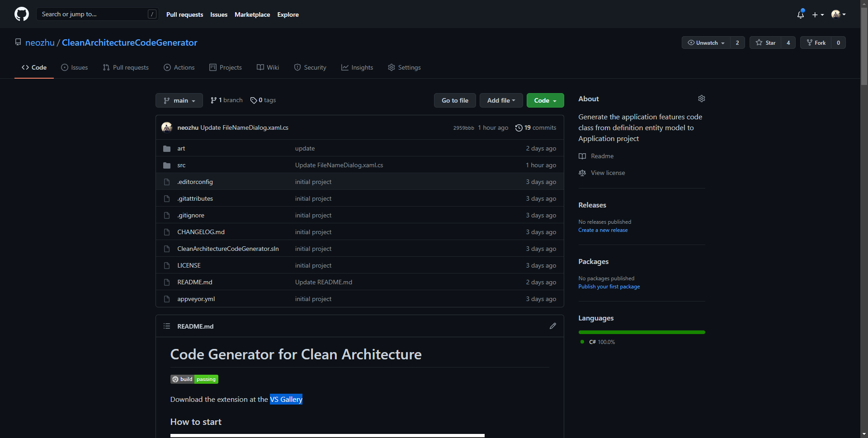
Task: Open the green Code dropdown
Action: click(545, 100)
